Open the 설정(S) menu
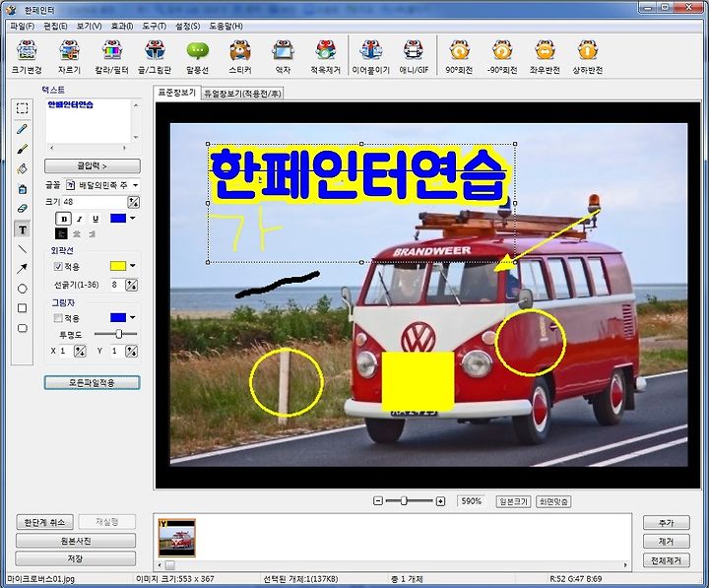This screenshot has width=709, height=588. (x=188, y=27)
